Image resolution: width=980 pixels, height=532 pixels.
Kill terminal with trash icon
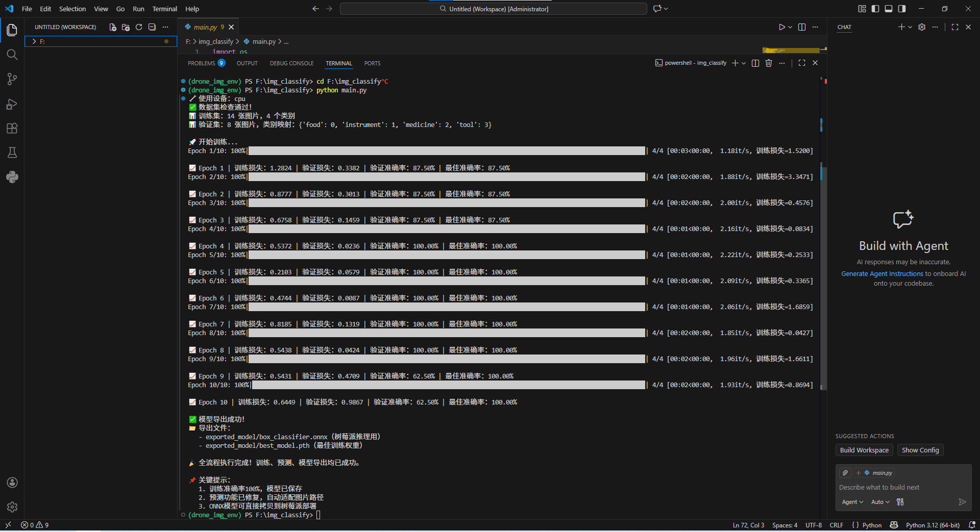tap(769, 63)
